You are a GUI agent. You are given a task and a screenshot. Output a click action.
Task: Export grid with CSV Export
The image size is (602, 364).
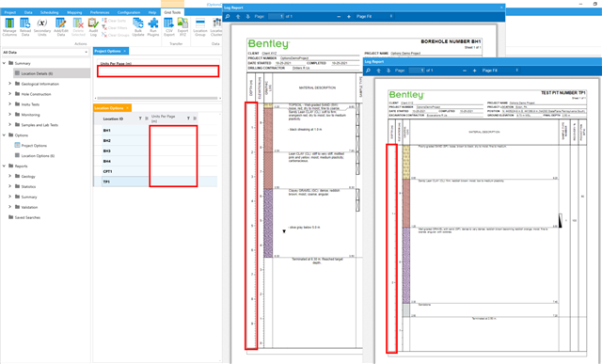169,27
